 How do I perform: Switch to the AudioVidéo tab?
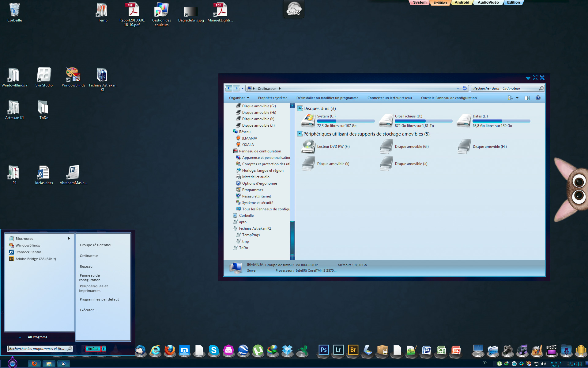pos(488,2)
